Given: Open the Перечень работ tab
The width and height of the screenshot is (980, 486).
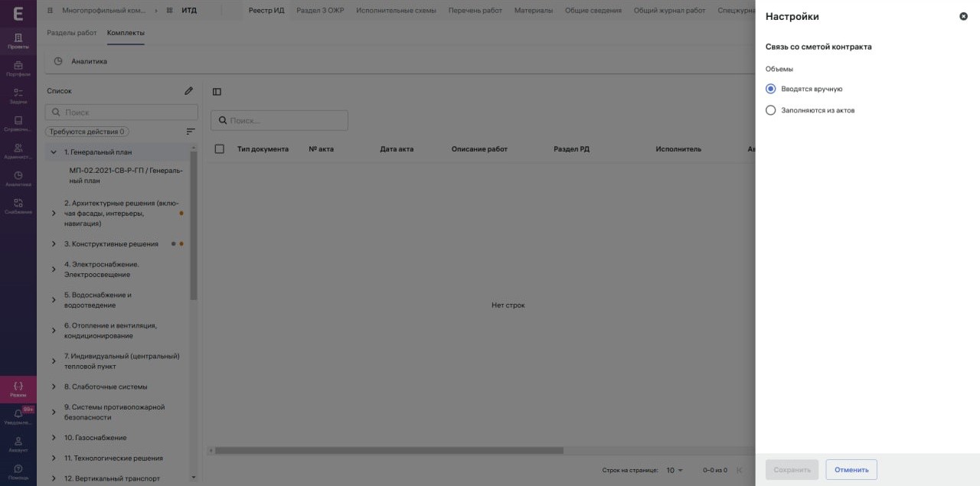Looking at the screenshot, I should coord(475,11).
